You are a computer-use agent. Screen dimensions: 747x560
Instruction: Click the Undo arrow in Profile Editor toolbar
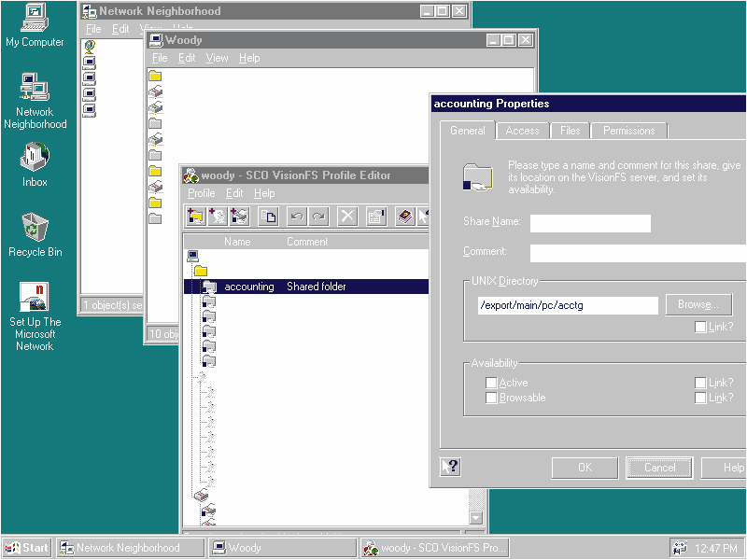point(297,217)
